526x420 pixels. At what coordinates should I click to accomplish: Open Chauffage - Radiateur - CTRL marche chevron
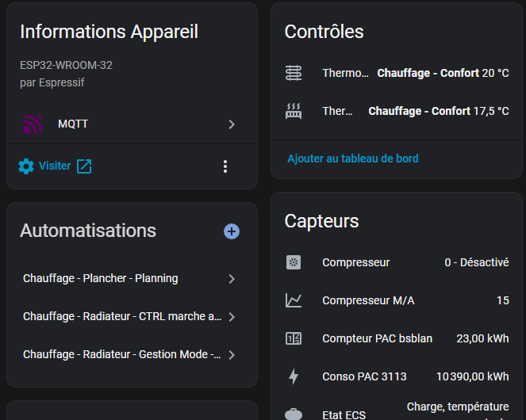coord(232,317)
